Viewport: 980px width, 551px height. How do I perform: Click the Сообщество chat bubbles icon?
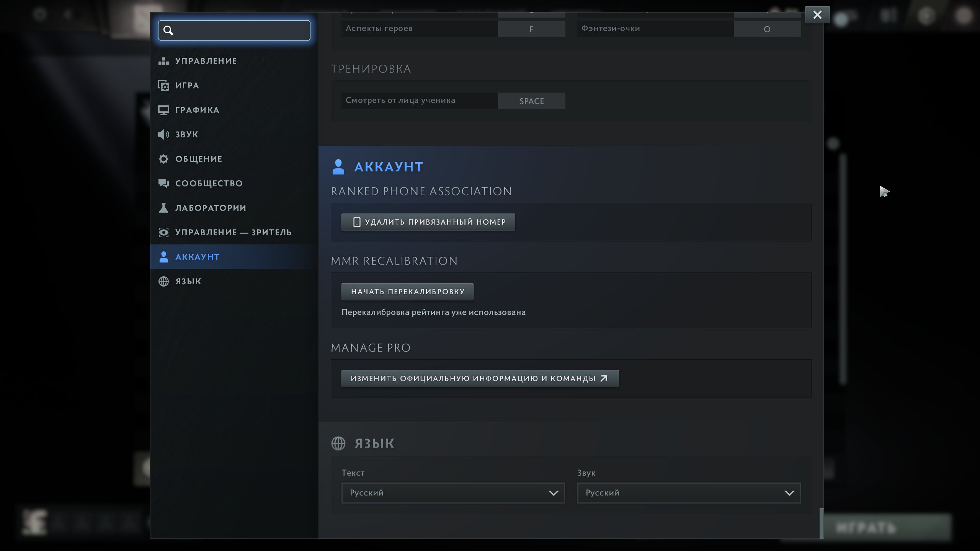point(163,183)
